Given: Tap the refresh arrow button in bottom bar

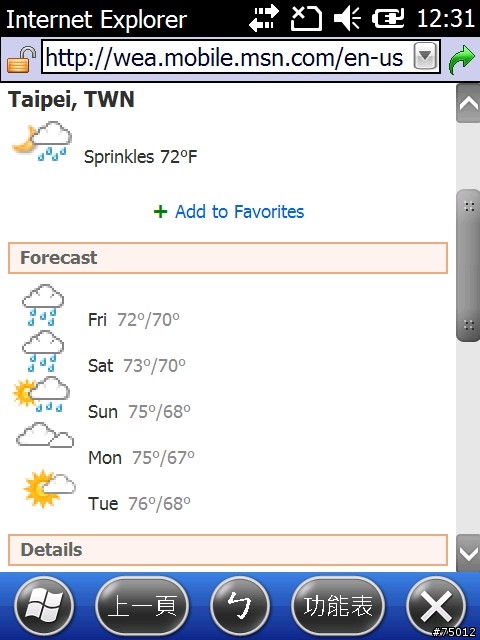Looking at the screenshot, I should click(x=240, y=607).
